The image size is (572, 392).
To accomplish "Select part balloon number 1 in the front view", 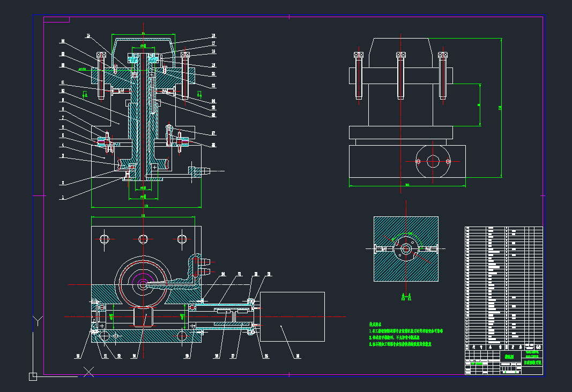I will [x=63, y=197].
